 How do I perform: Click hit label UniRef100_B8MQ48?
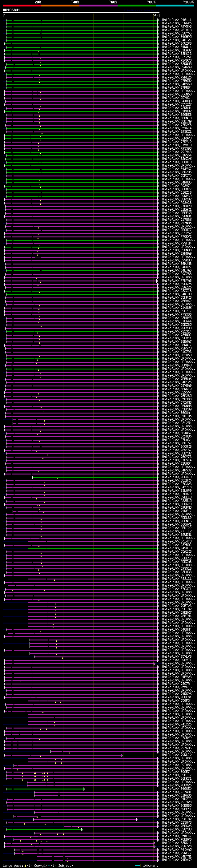point(177,365)
